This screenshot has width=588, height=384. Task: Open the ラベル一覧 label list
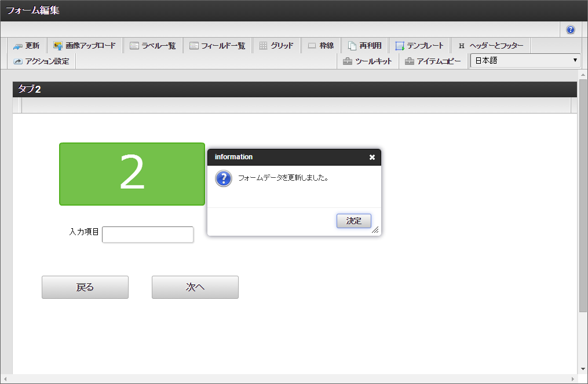tap(153, 46)
